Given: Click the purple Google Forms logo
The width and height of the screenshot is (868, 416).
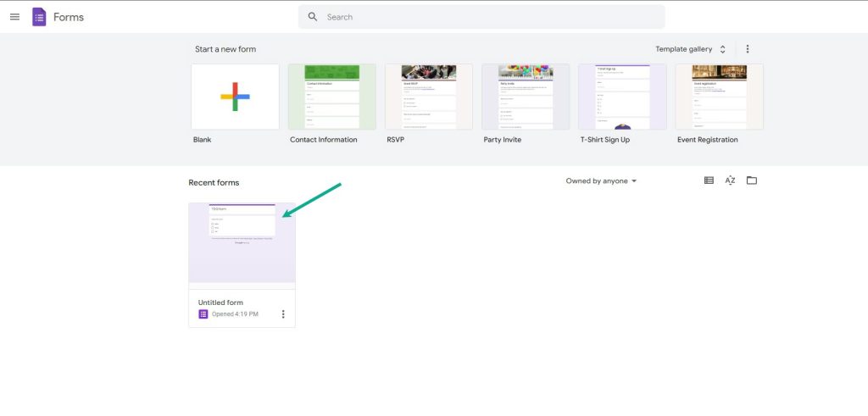Looking at the screenshot, I should (x=39, y=17).
